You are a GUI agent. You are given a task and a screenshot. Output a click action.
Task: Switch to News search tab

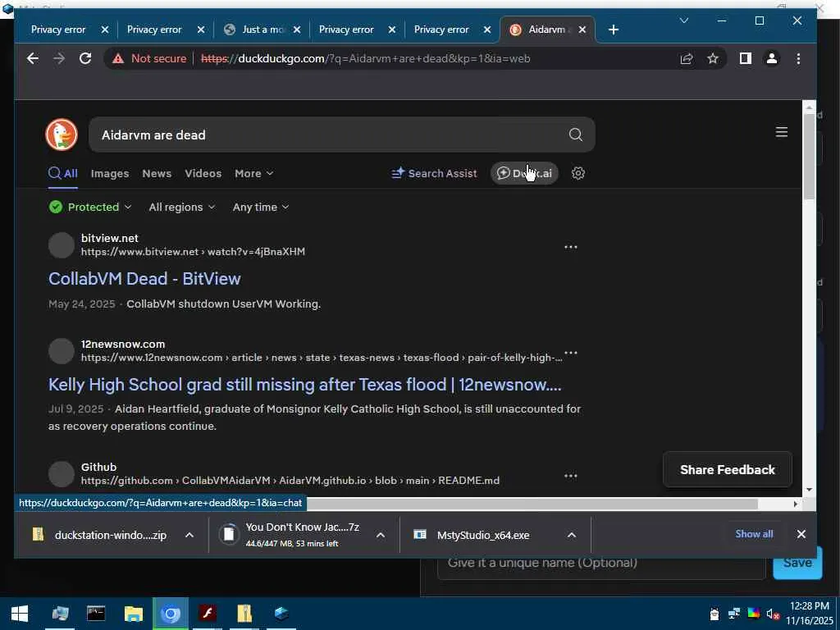(x=157, y=173)
